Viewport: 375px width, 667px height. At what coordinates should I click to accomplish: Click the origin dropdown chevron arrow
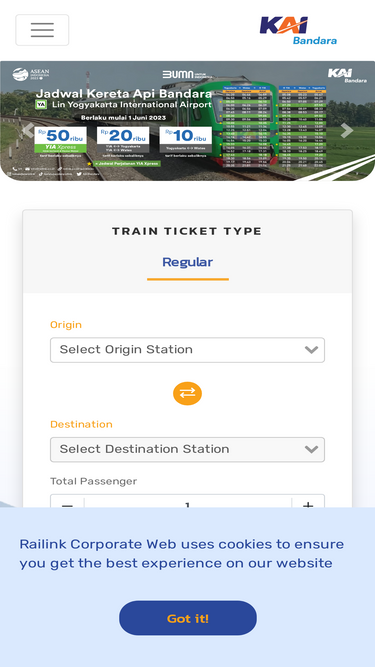click(312, 350)
